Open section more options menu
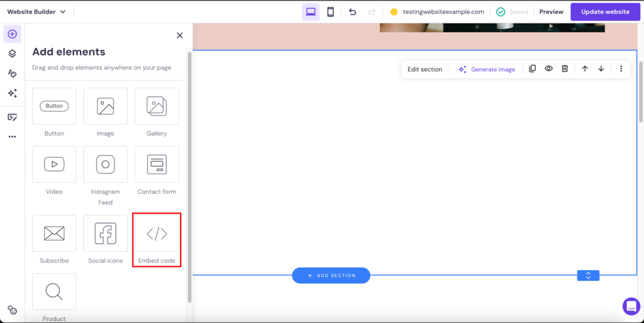644x323 pixels. click(x=621, y=69)
